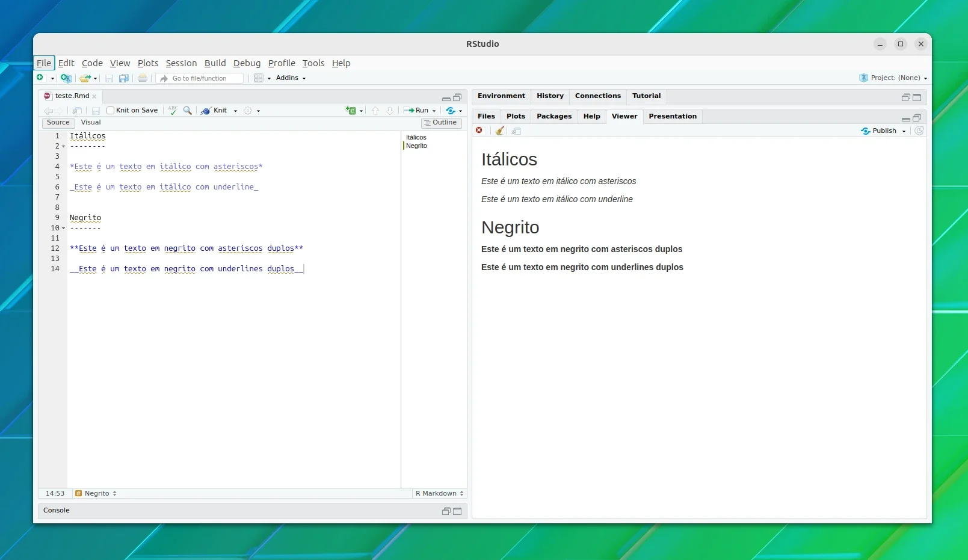Click the Refresh viewer icon
The width and height of the screenshot is (968, 560).
point(919,131)
